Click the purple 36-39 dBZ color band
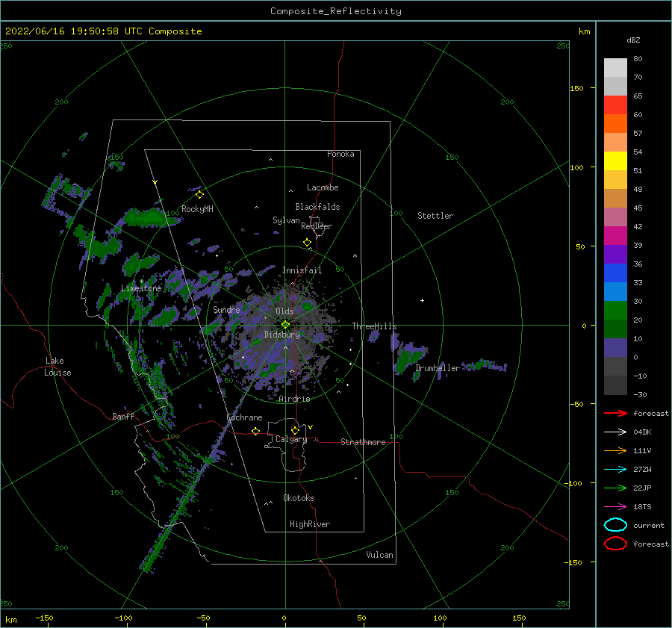This screenshot has width=672, height=628. point(615,254)
